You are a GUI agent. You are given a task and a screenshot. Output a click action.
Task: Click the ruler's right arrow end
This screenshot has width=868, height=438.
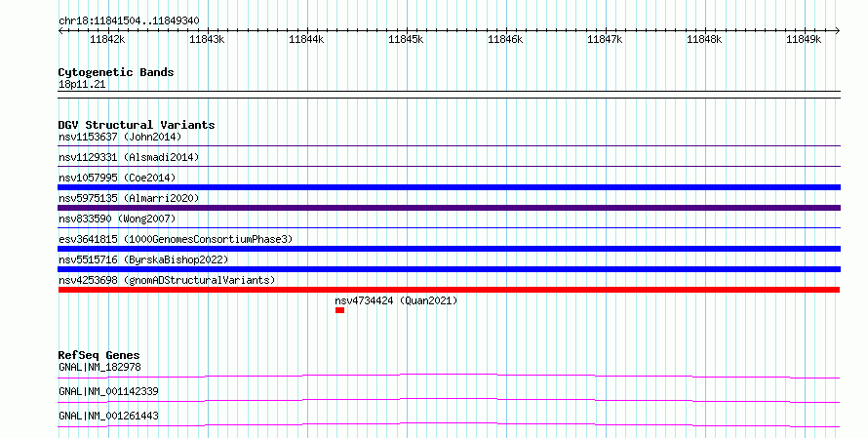click(x=837, y=30)
